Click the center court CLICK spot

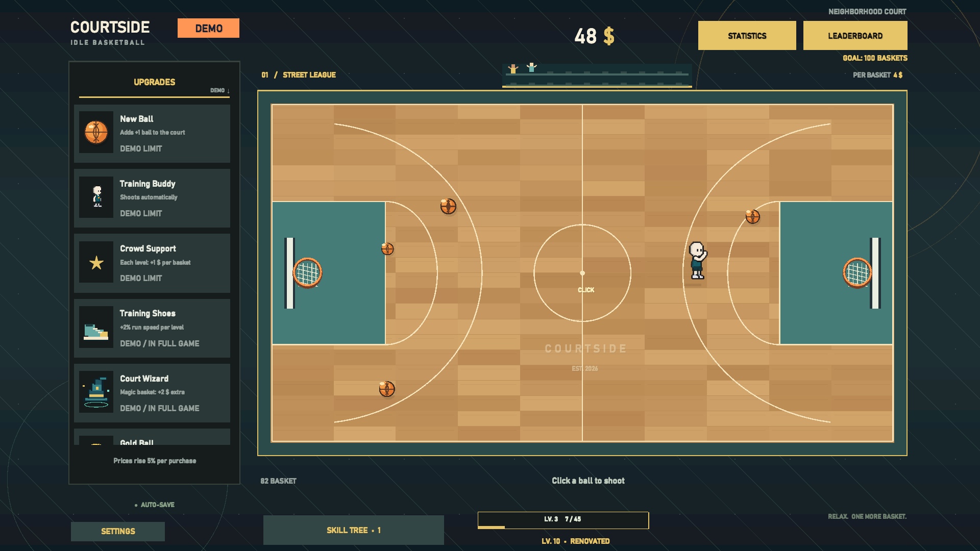tap(585, 290)
